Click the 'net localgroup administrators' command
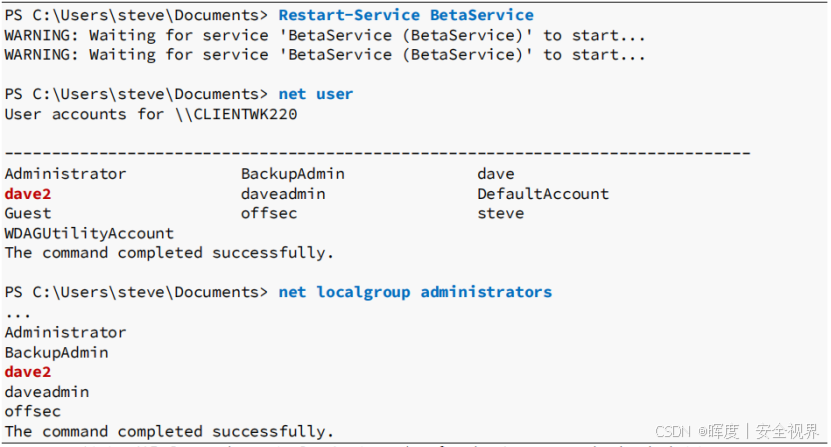The image size is (831, 447). (415, 292)
